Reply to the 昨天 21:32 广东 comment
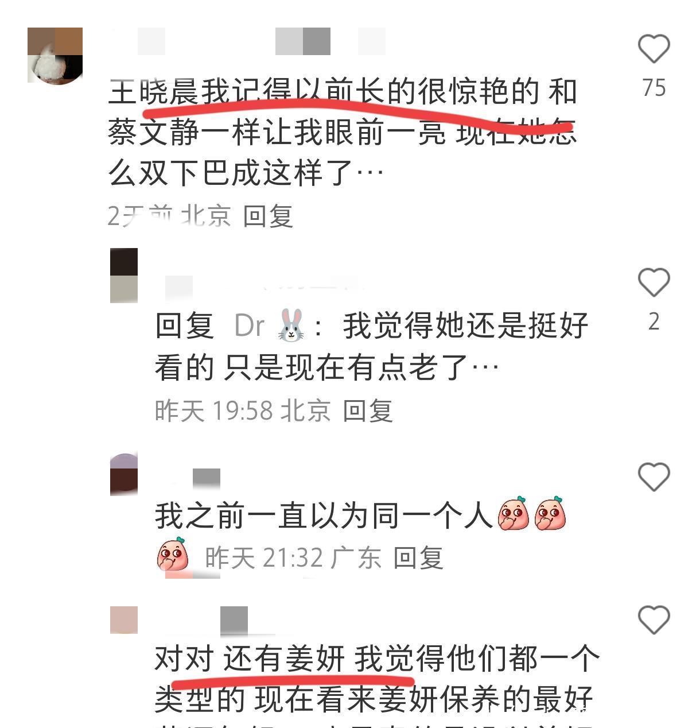The height and width of the screenshot is (728, 700). 418,557
